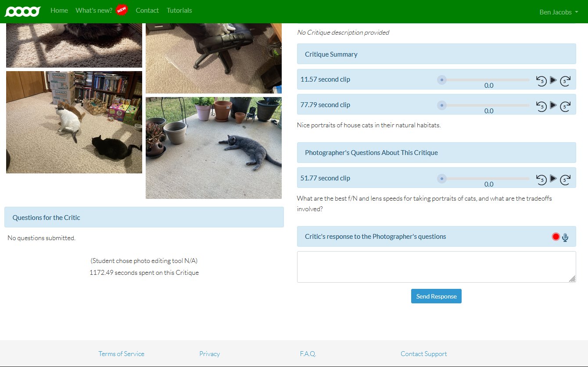Screen dimensions: 588x367
Task: Click the 'Student chose photo editing tool N/A' text
Action: click(x=144, y=261)
